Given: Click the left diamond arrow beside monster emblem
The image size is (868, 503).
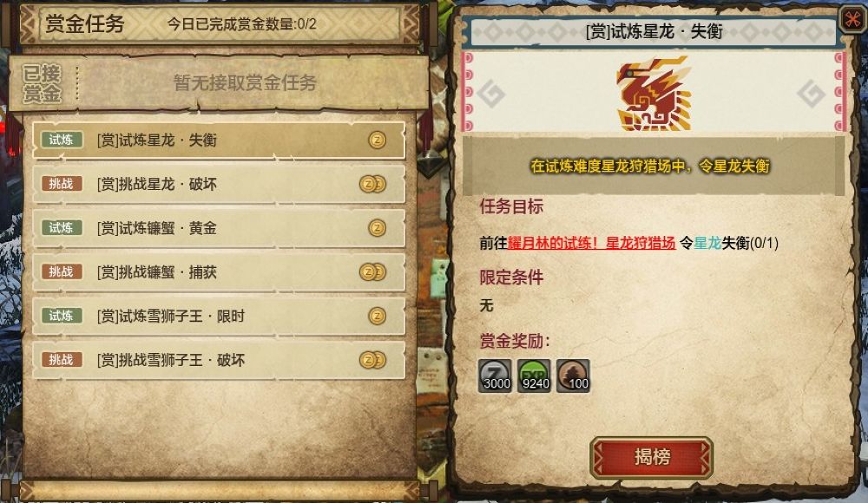Looking at the screenshot, I should pos(491,94).
